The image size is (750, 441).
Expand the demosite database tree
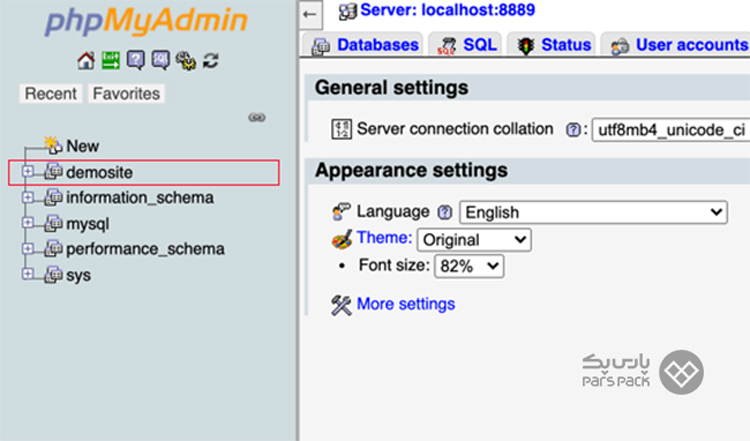click(28, 171)
